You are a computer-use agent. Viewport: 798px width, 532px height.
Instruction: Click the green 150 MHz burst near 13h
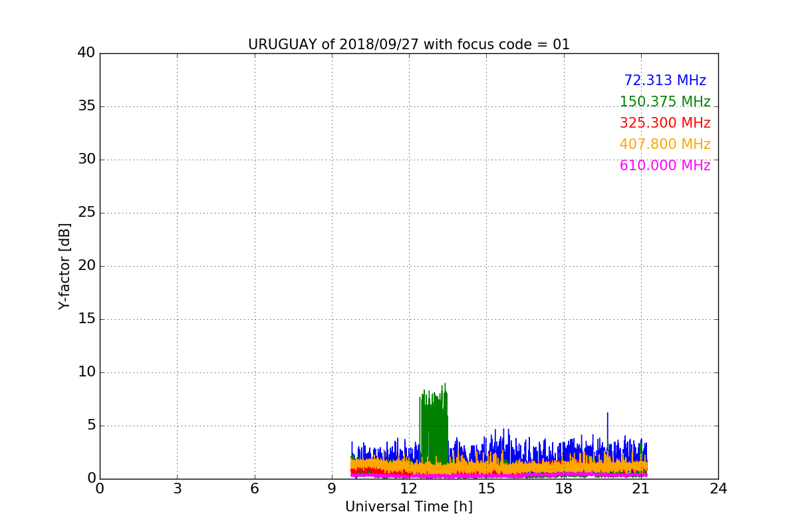tap(434, 426)
